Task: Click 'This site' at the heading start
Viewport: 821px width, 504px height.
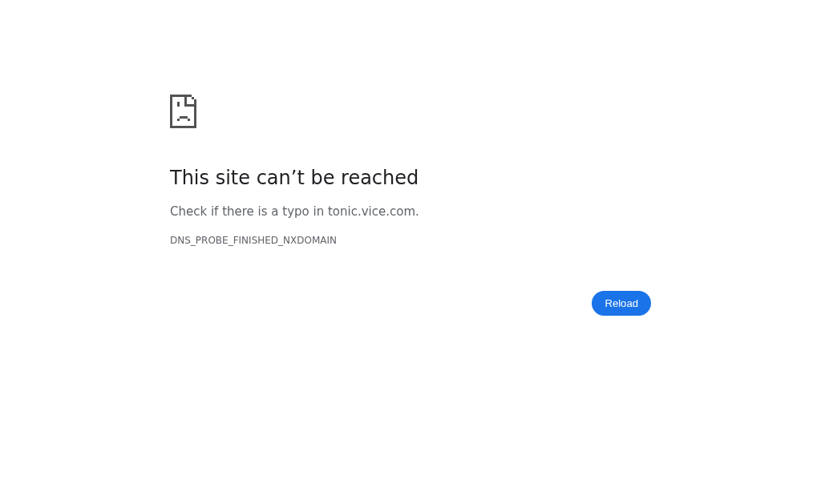Action: [x=209, y=177]
